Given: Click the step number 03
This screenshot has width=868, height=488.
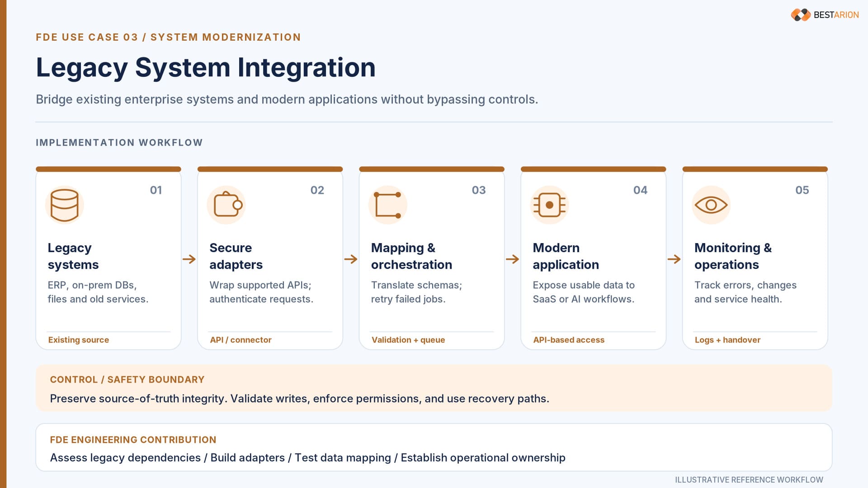Looking at the screenshot, I should pos(479,190).
